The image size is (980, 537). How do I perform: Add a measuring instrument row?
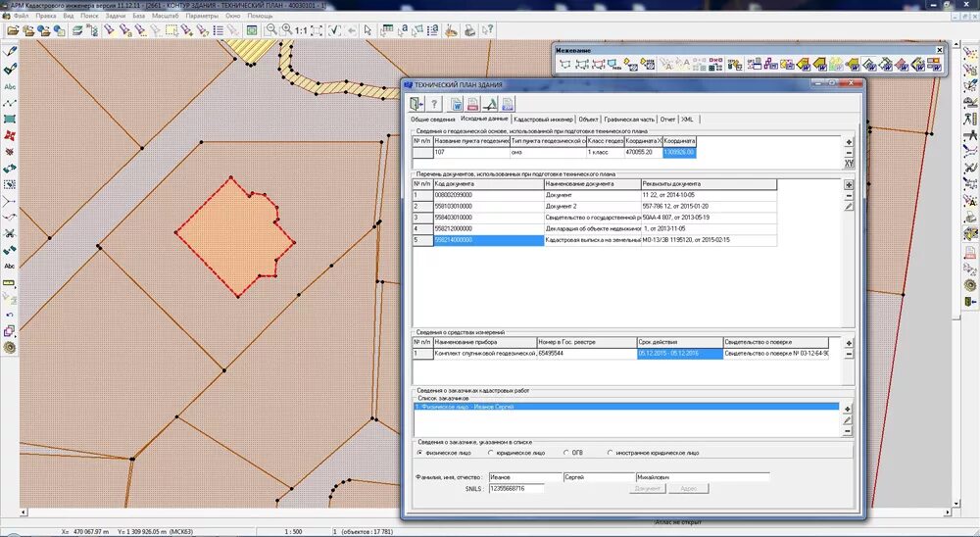pyautogui.click(x=849, y=343)
